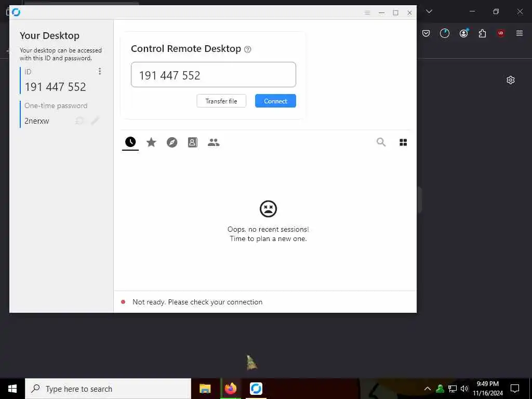
Task: Open the RustDesk hamburger settings menu
Action: pyautogui.click(x=367, y=12)
